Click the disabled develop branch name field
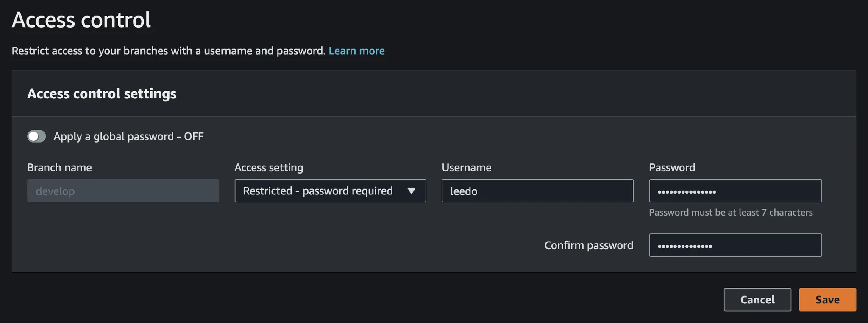 pyautogui.click(x=123, y=191)
